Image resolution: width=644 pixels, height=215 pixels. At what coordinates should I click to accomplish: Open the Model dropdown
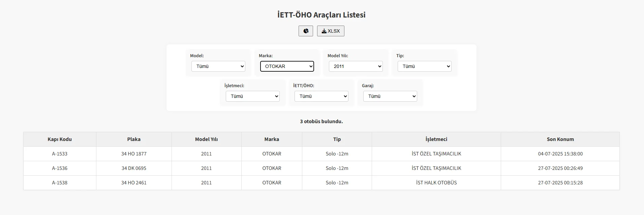click(x=218, y=66)
